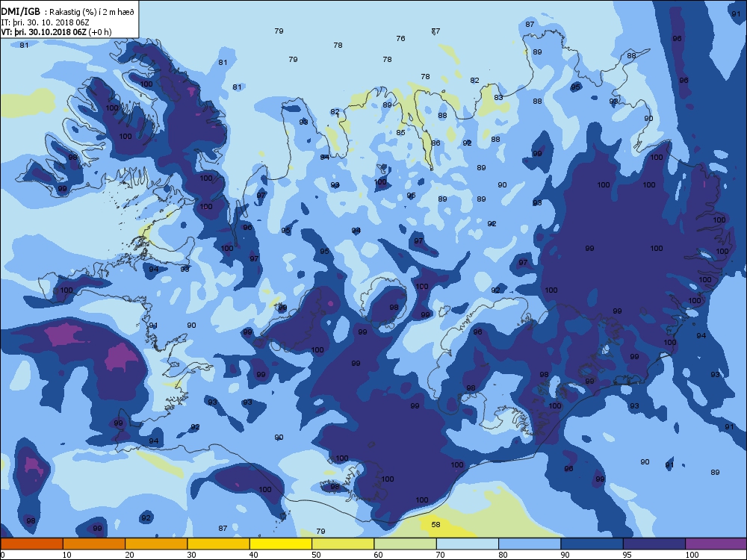Click the 83 humidity value on the map
This screenshot has height=560, width=747.
(498, 98)
